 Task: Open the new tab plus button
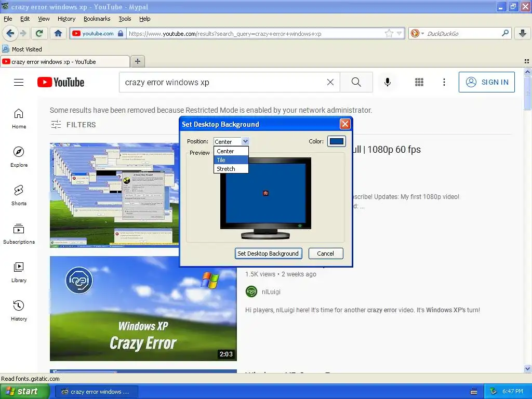[x=137, y=61]
